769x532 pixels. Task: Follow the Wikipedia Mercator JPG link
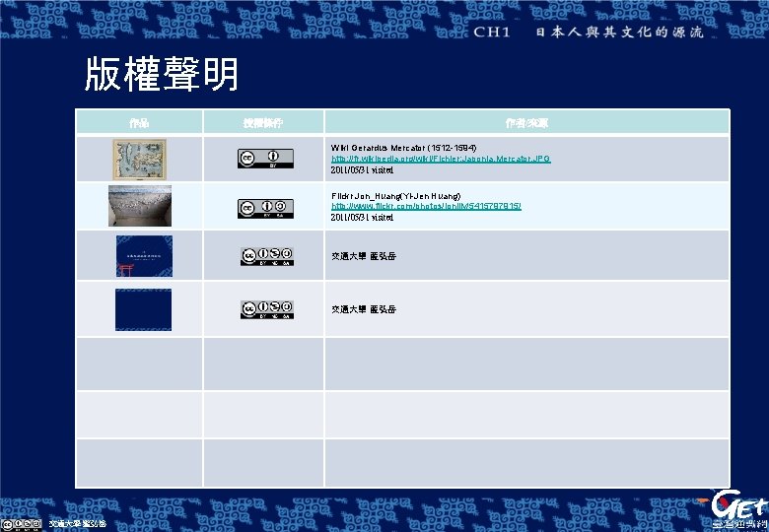(441, 159)
